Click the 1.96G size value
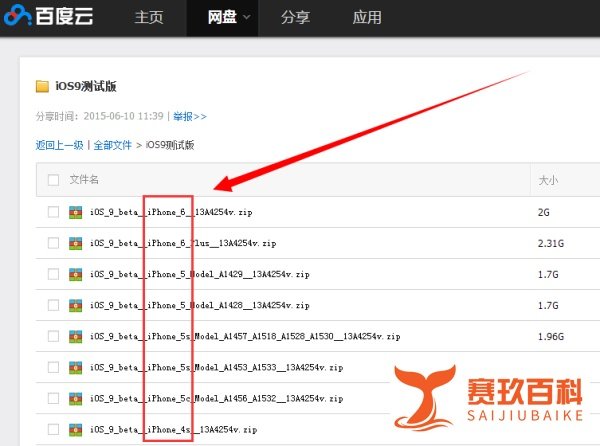The width and height of the screenshot is (600, 446). pyautogui.click(x=551, y=337)
